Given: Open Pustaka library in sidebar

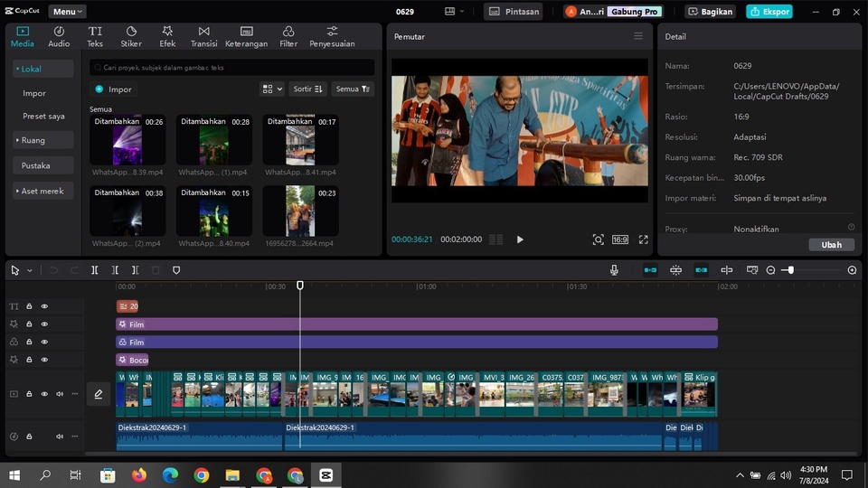Looking at the screenshot, I should (x=43, y=165).
